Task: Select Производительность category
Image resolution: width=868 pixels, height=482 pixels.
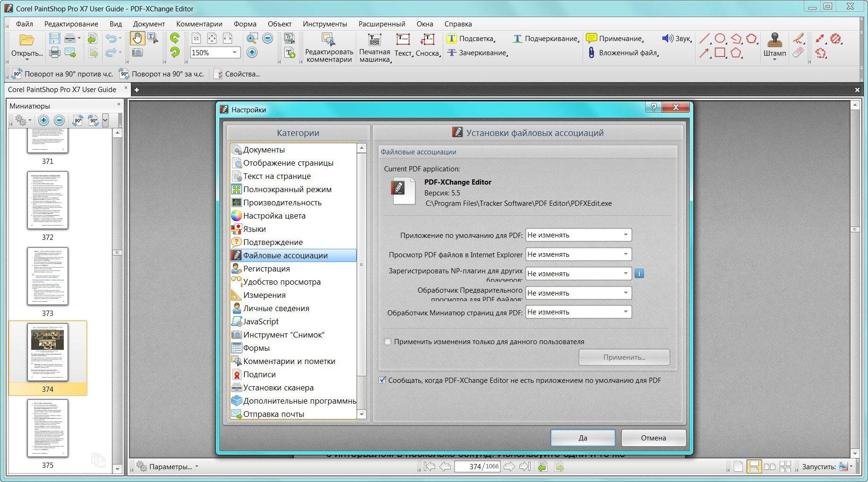Action: click(293, 202)
